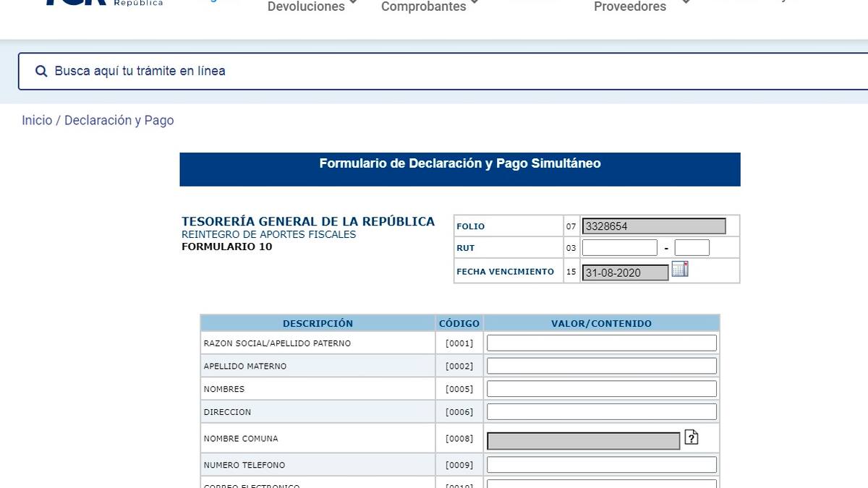868x488 pixels.
Task: Click the 'NOMBRES' description cell
Action: [318, 389]
